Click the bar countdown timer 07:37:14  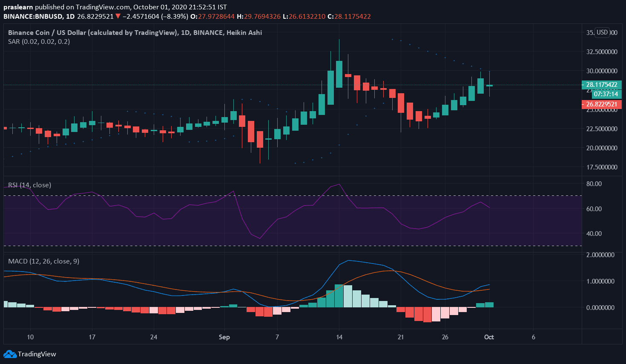click(x=606, y=94)
